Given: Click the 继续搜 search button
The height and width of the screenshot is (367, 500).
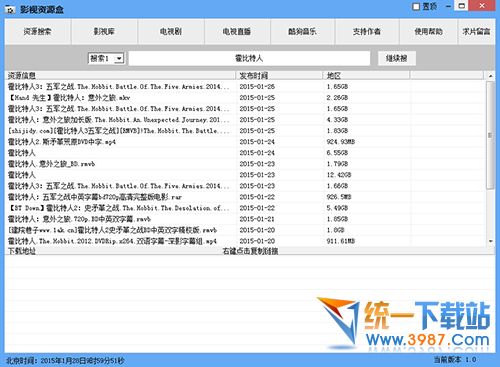Looking at the screenshot, I should click(397, 58).
